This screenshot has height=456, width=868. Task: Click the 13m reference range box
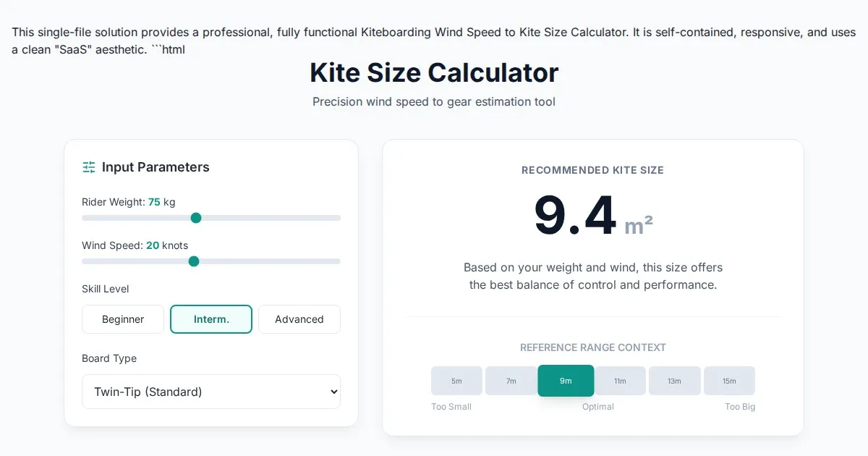[674, 381]
